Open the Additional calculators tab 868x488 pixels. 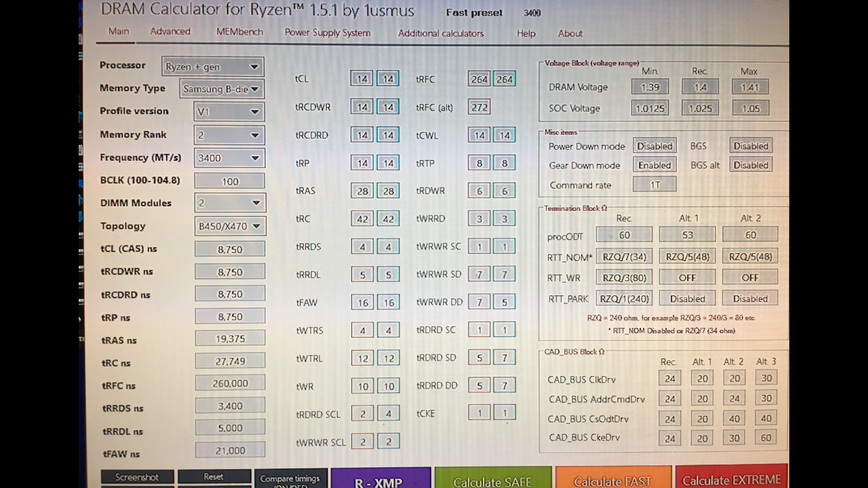click(x=441, y=33)
